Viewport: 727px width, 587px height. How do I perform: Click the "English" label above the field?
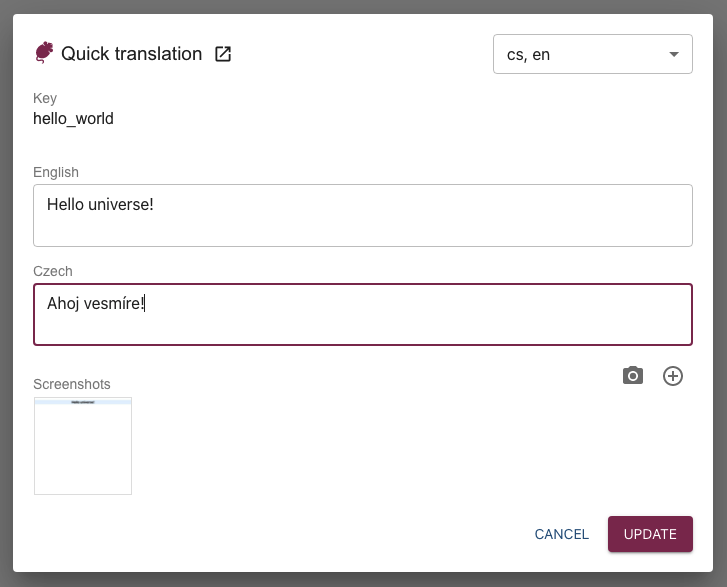(x=56, y=172)
